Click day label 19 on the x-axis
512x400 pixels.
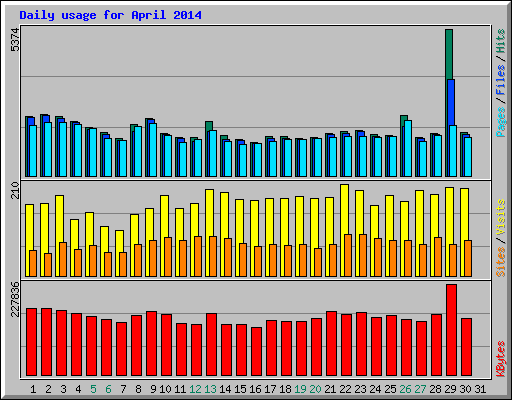tap(300, 389)
